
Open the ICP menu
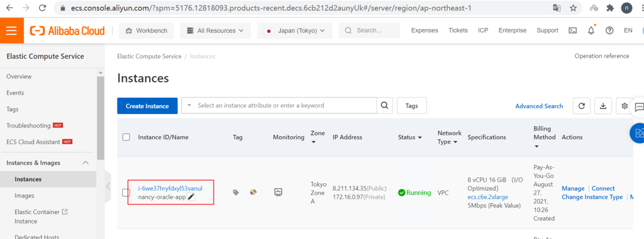tap(483, 31)
